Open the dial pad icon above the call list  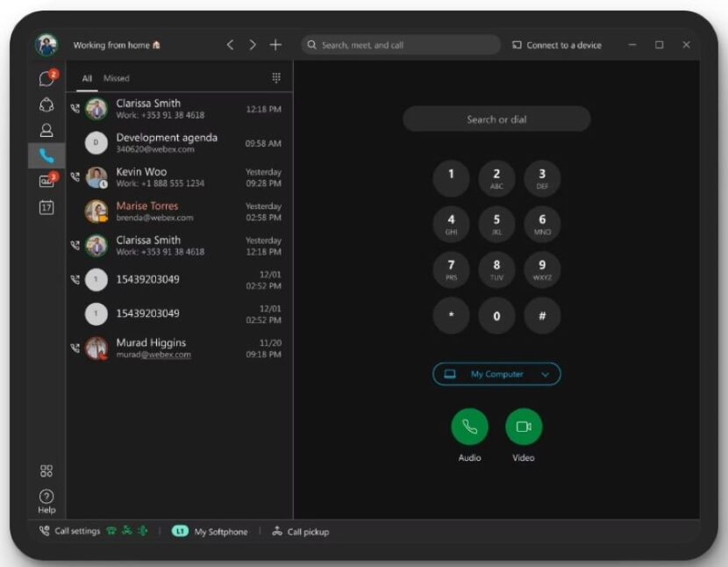point(276,78)
